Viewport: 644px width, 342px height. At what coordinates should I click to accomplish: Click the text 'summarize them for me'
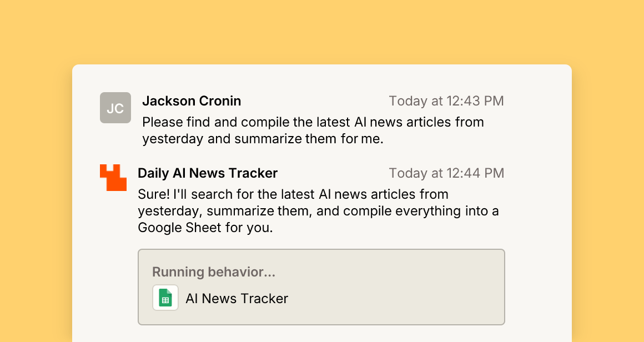tap(309, 139)
